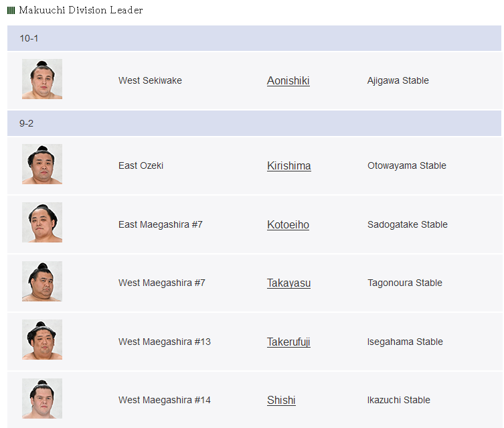Click Kotoeiho's portrait photo
This screenshot has height=428, width=504.
coord(42,222)
